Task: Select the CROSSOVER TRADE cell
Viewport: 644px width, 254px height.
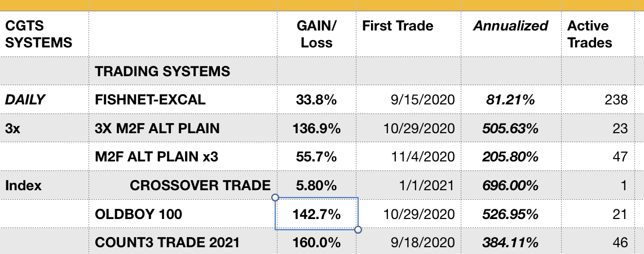Action: point(200,185)
